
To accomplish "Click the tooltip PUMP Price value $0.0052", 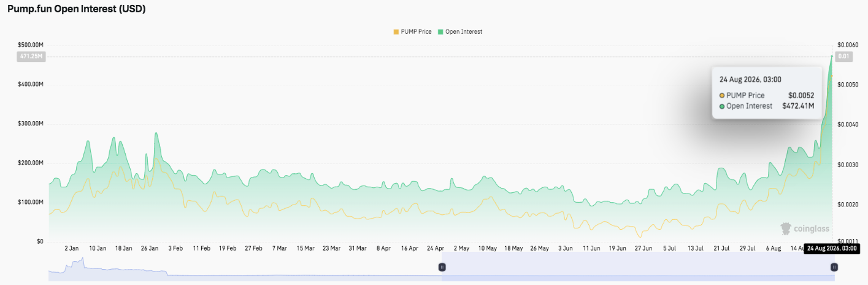I will (801, 95).
